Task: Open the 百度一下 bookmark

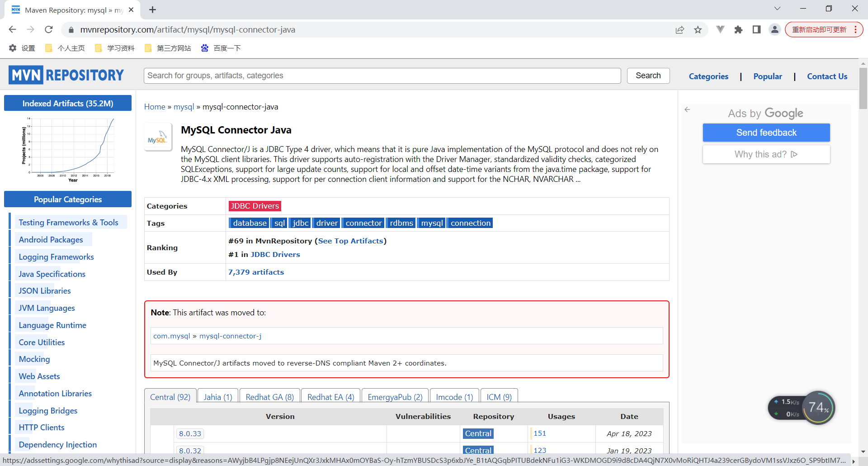Action: pos(221,48)
